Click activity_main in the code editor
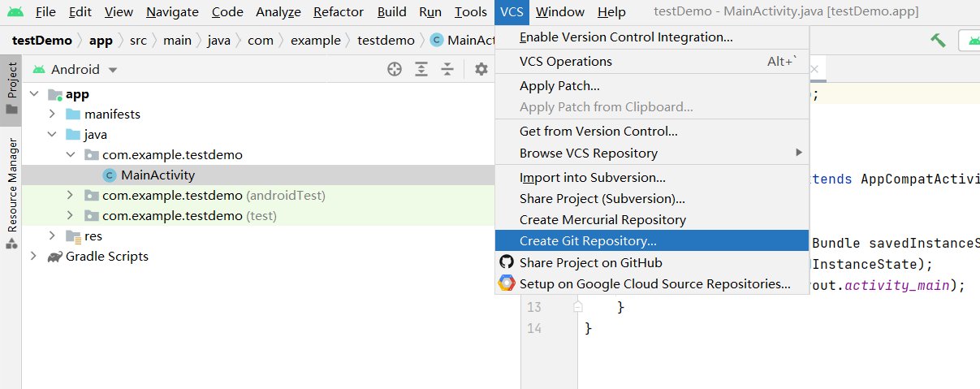Screen dimensions: 980x389 point(896,286)
